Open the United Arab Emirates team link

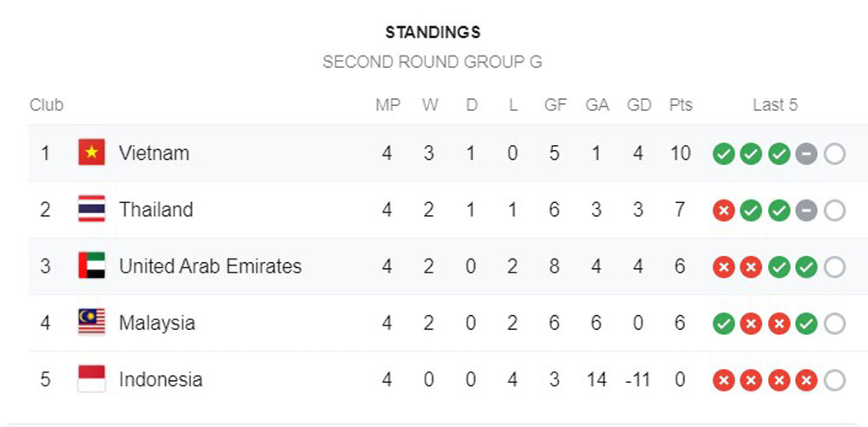point(210,266)
